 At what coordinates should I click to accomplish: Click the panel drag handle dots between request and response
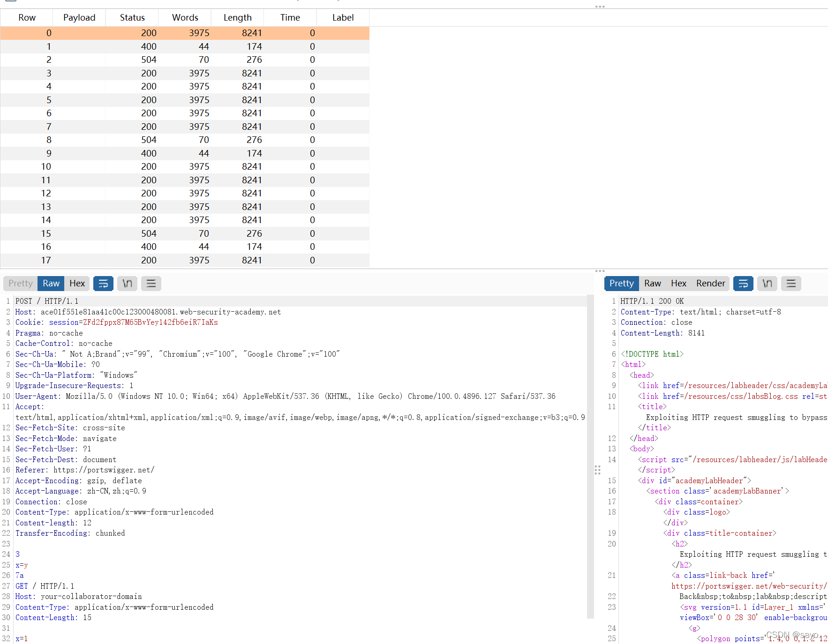(597, 470)
